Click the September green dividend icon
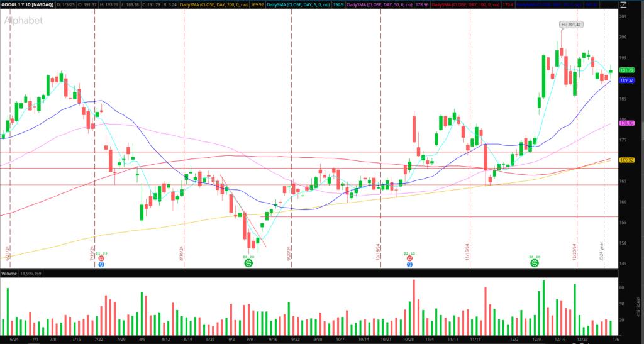This screenshot has width=644, height=344. tap(248, 263)
